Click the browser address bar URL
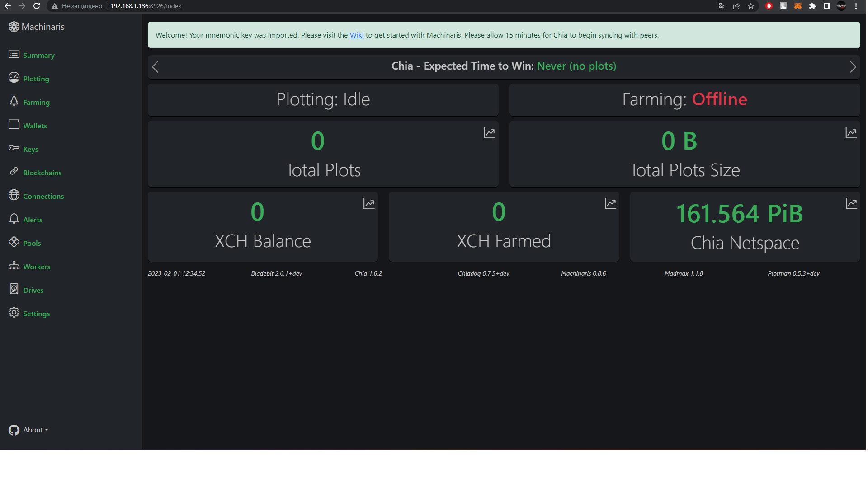 146,6
